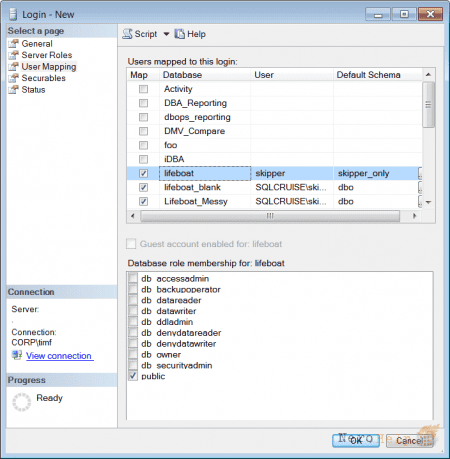
Task: Toggle the public role checkbox
Action: 133,376
